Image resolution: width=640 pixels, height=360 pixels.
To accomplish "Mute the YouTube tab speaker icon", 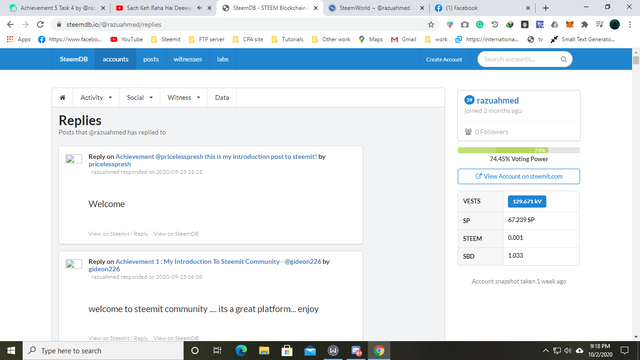I will [200, 8].
